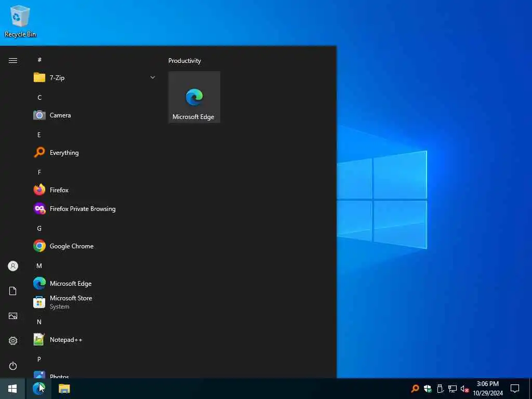
Task: Open the Recycle Bin desktop icon
Action: coord(20,21)
